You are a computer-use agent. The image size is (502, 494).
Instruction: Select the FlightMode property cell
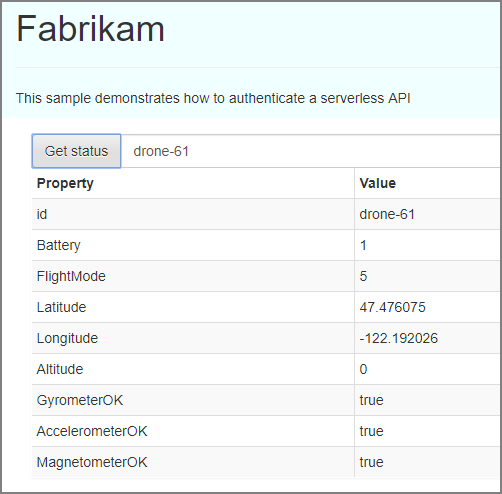193,276
